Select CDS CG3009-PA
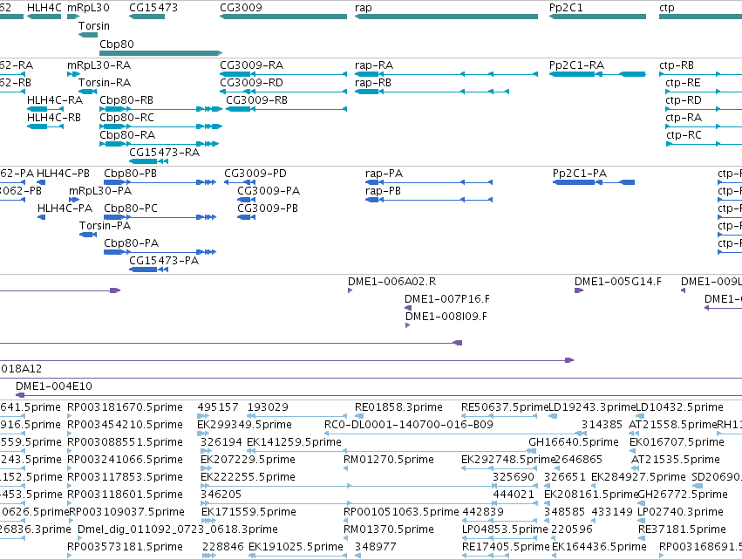This screenshot has height=560, width=742. [269, 191]
